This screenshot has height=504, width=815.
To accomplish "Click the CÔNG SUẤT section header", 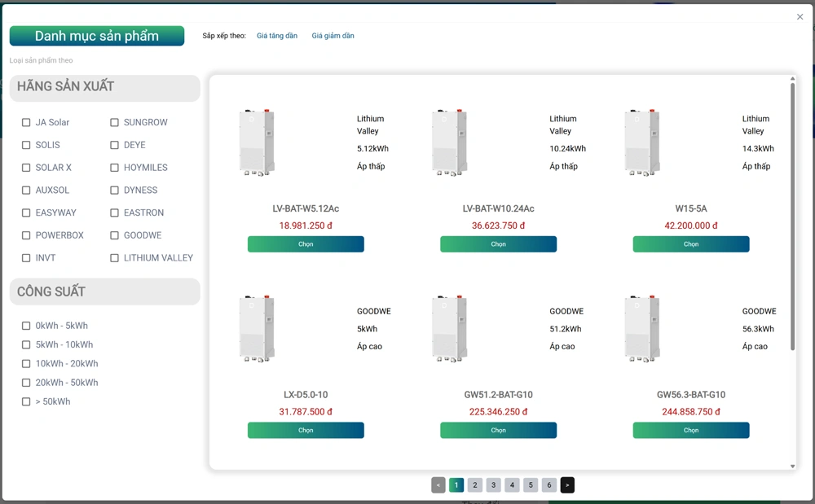I will pyautogui.click(x=105, y=291).
